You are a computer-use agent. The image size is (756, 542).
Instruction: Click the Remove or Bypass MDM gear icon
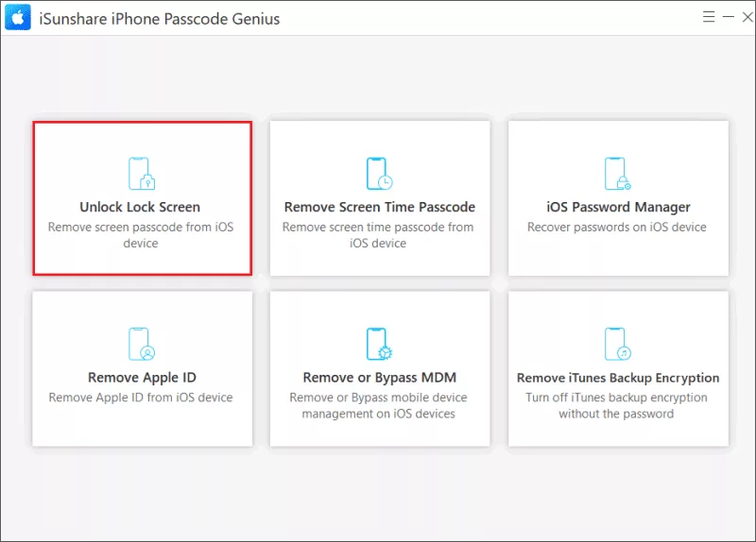[x=380, y=344]
